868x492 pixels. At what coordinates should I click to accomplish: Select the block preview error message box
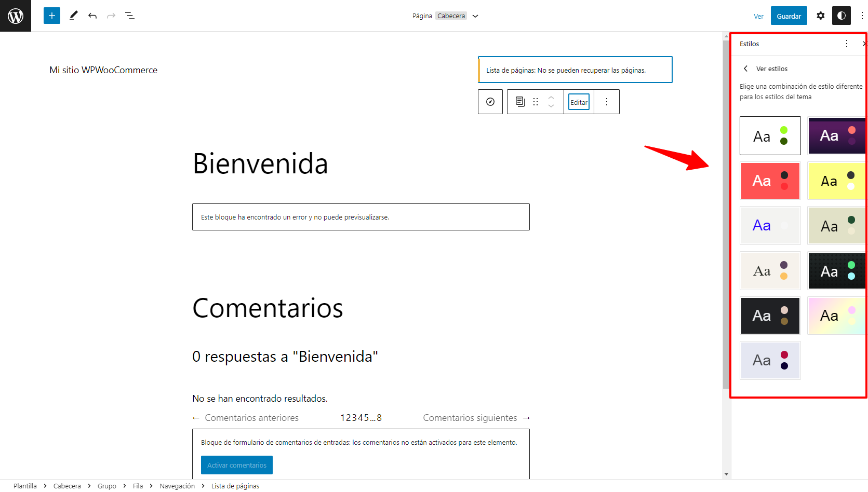(361, 217)
